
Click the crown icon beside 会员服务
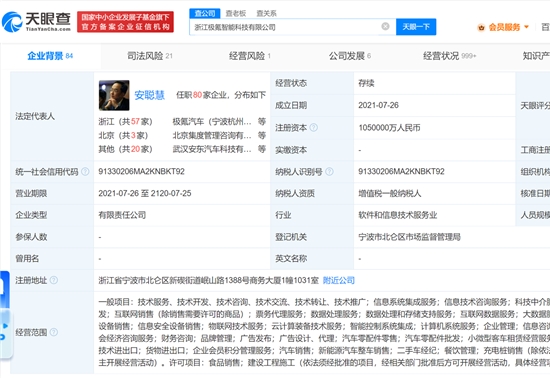(x=481, y=27)
